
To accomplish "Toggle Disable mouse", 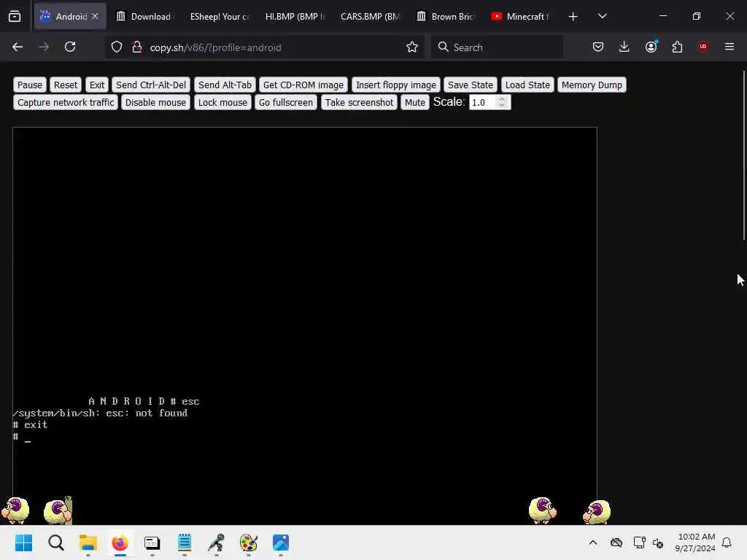I will (155, 102).
